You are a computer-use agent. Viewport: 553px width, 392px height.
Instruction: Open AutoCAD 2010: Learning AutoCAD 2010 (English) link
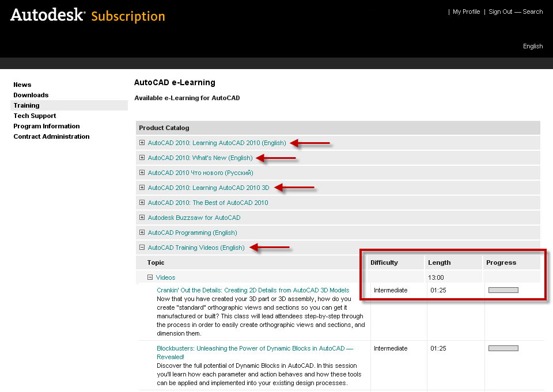coord(217,143)
